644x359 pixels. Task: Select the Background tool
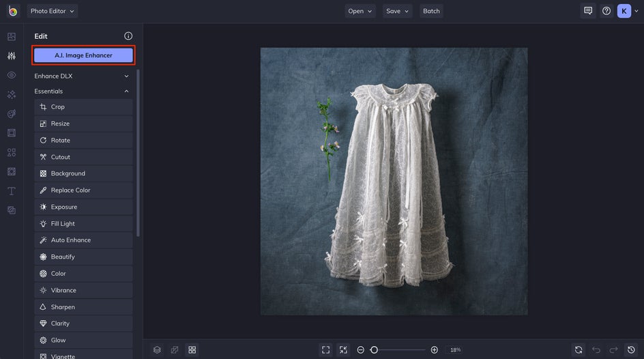click(83, 174)
